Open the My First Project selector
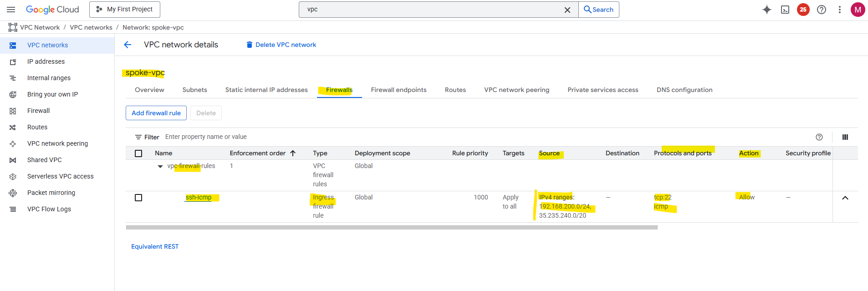Screen dimensions: 868x291 125,10
